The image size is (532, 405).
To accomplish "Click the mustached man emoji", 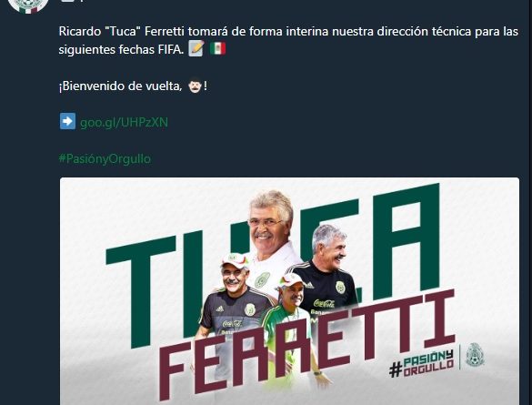I will [x=196, y=86].
